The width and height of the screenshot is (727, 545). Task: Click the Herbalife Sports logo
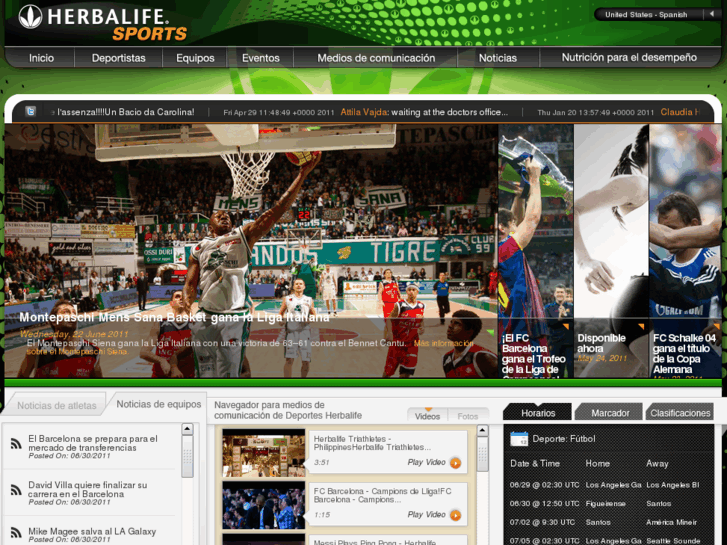[x=102, y=23]
